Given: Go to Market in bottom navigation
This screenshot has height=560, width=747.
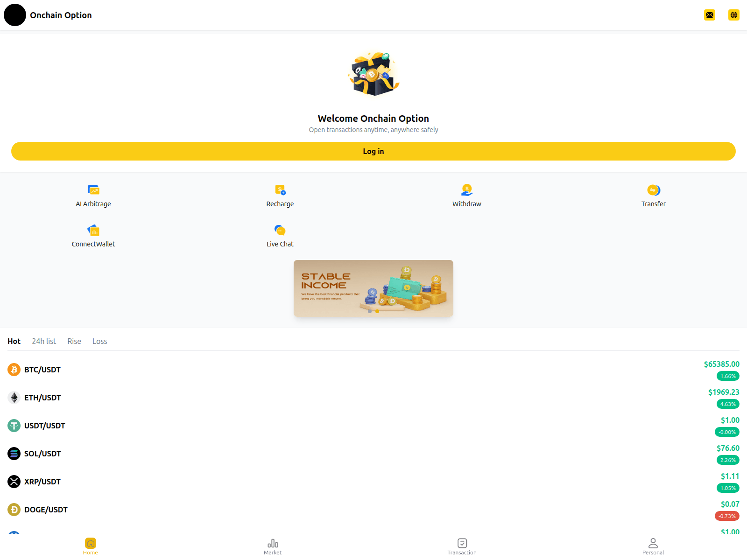Looking at the screenshot, I should (273, 546).
